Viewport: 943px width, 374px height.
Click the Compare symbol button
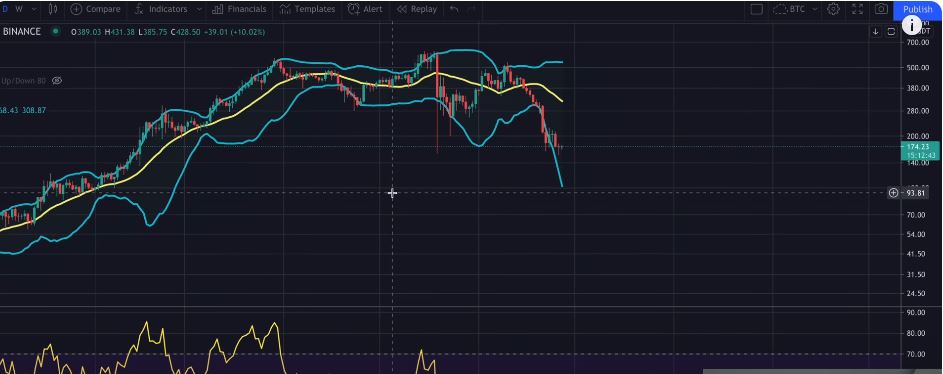95,9
